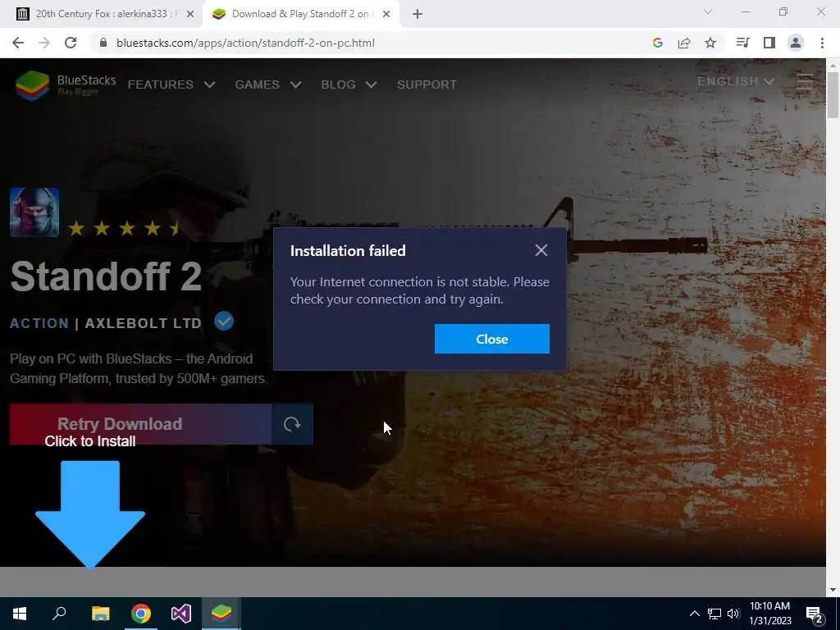The image size is (840, 630).
Task: Open Chrome three-dot menu
Action: 822,43
